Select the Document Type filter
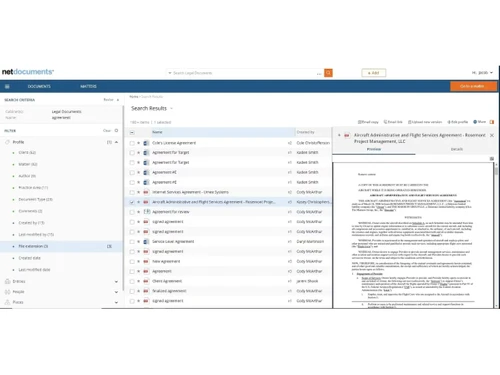The height and width of the screenshot is (375, 500). [35, 199]
